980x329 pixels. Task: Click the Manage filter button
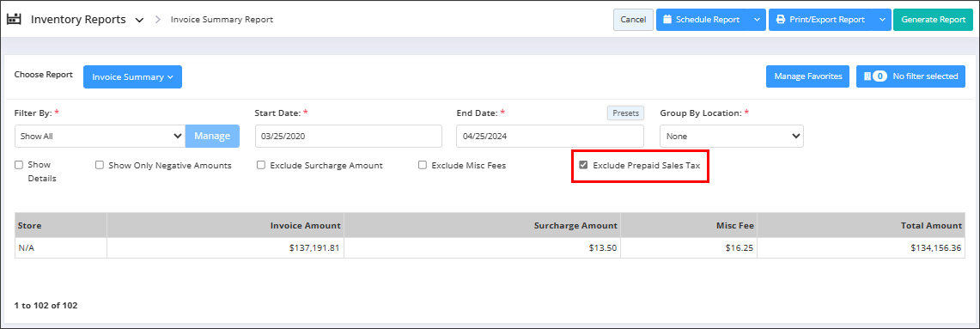pyautogui.click(x=212, y=136)
